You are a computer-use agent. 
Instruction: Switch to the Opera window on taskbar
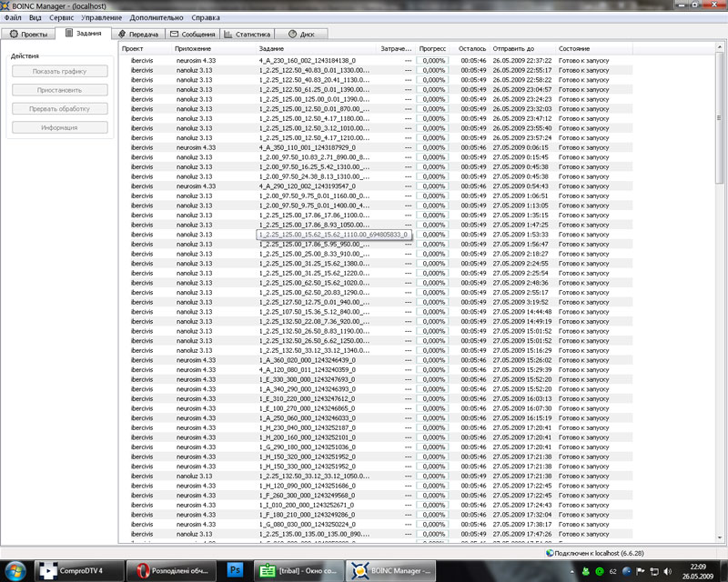173,571
